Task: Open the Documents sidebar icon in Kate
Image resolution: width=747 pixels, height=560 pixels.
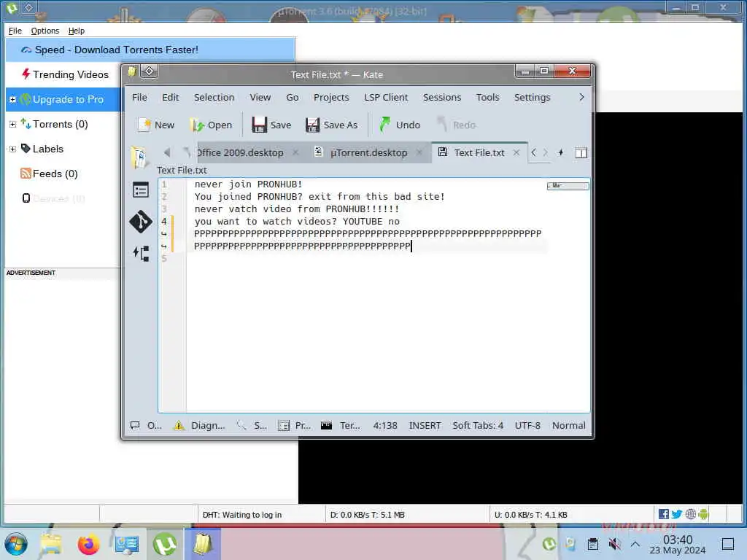Action: click(139, 157)
